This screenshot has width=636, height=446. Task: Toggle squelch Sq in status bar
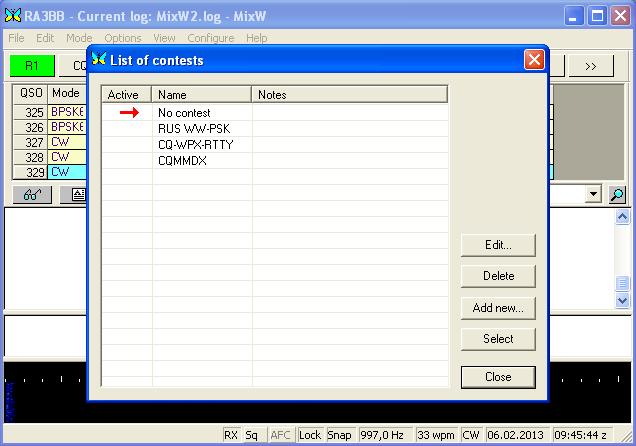254,435
